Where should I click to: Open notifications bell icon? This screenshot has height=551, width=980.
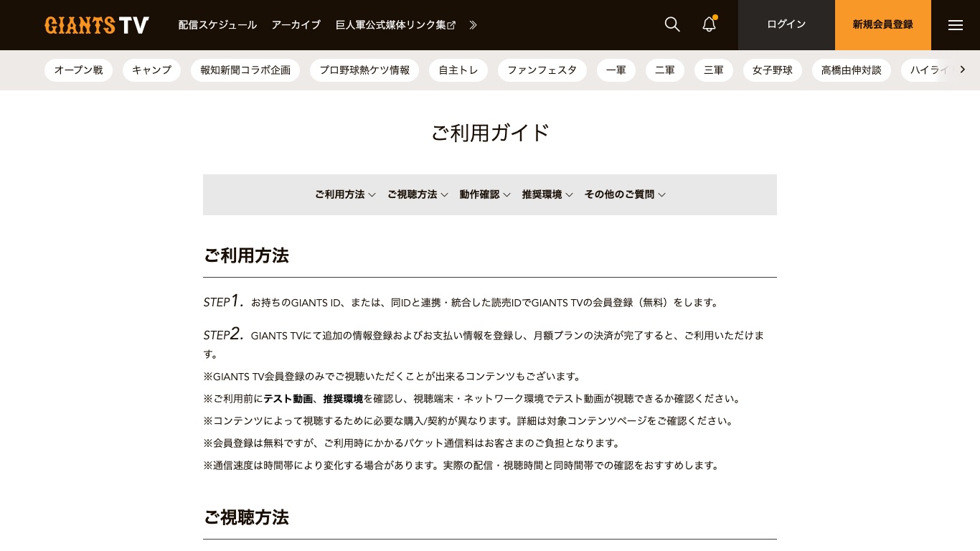coord(709,24)
